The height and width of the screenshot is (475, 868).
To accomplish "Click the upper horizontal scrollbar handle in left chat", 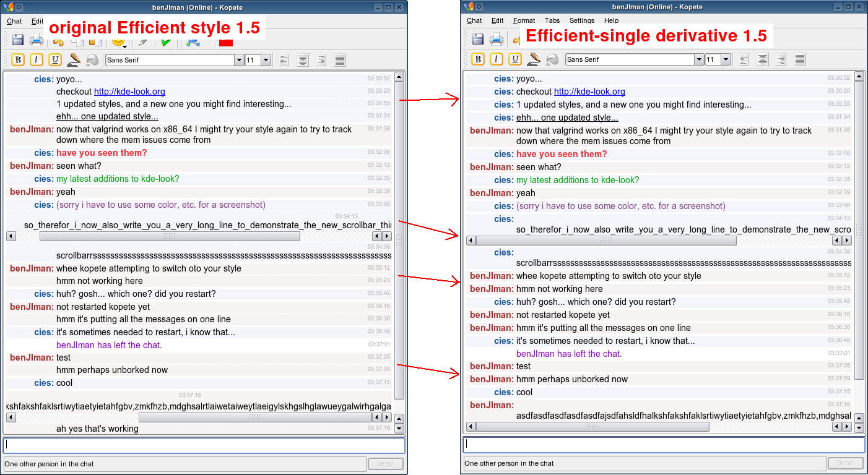I will 170,236.
